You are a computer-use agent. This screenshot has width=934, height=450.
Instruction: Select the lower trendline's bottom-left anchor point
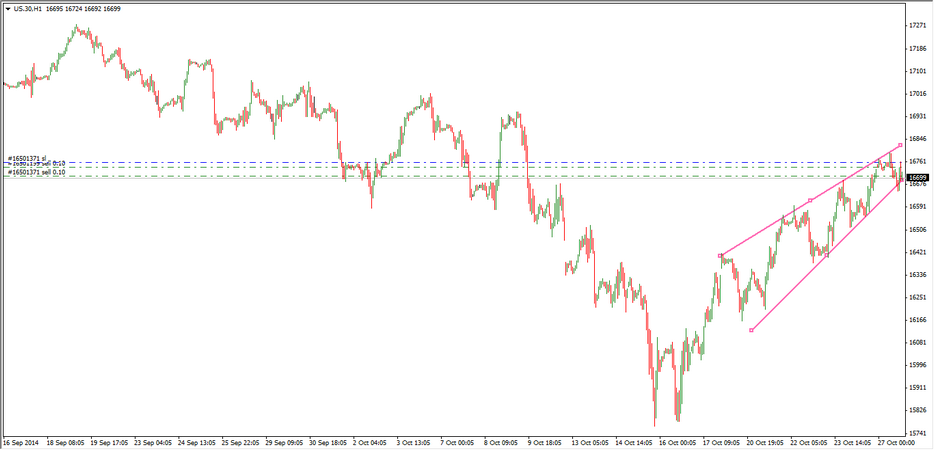pyautogui.click(x=751, y=330)
